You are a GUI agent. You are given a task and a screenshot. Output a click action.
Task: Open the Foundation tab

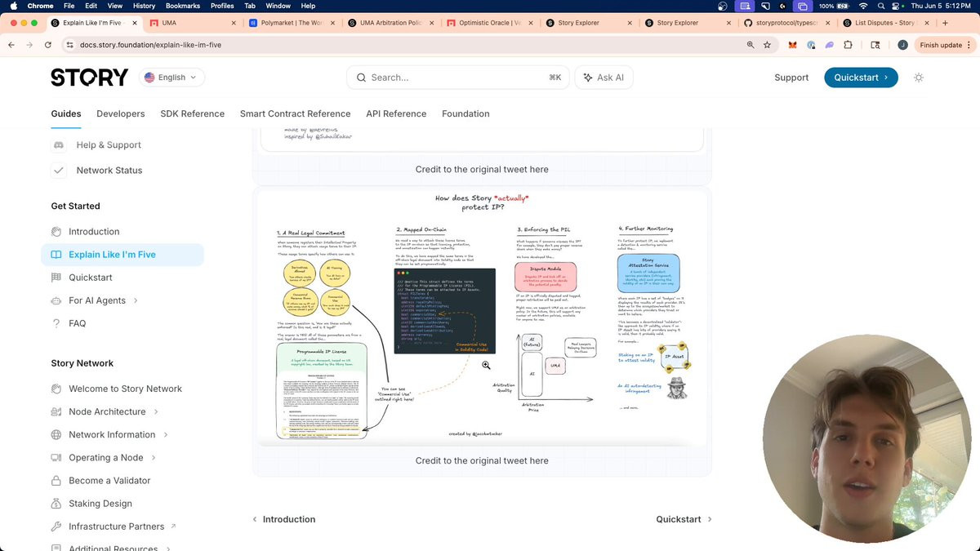465,113
